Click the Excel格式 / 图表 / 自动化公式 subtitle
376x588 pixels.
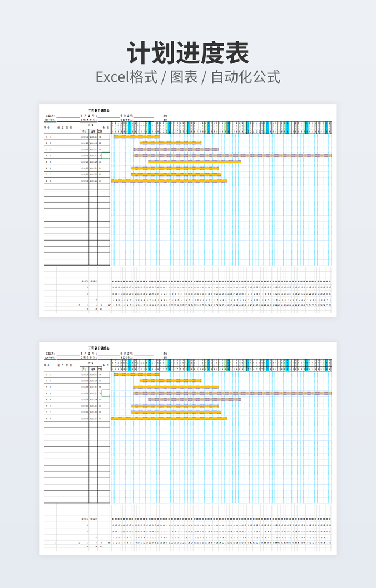[x=187, y=77]
